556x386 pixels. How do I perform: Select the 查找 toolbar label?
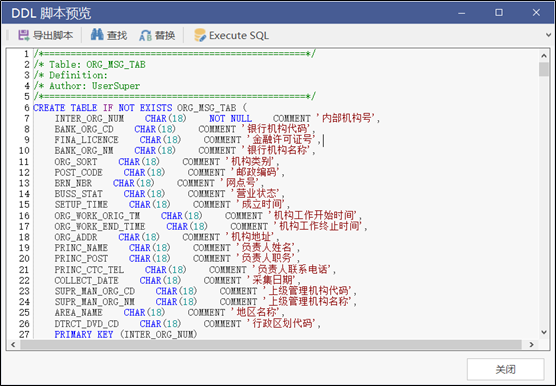[117, 35]
